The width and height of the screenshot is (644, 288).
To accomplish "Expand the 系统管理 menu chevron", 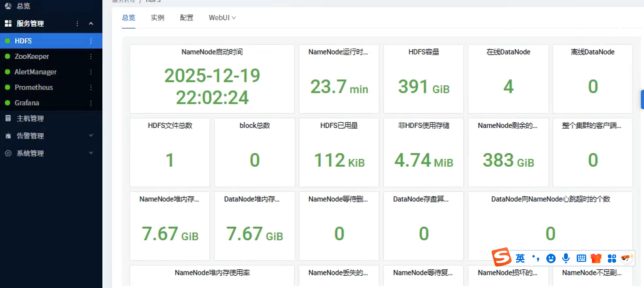I will click(91, 153).
